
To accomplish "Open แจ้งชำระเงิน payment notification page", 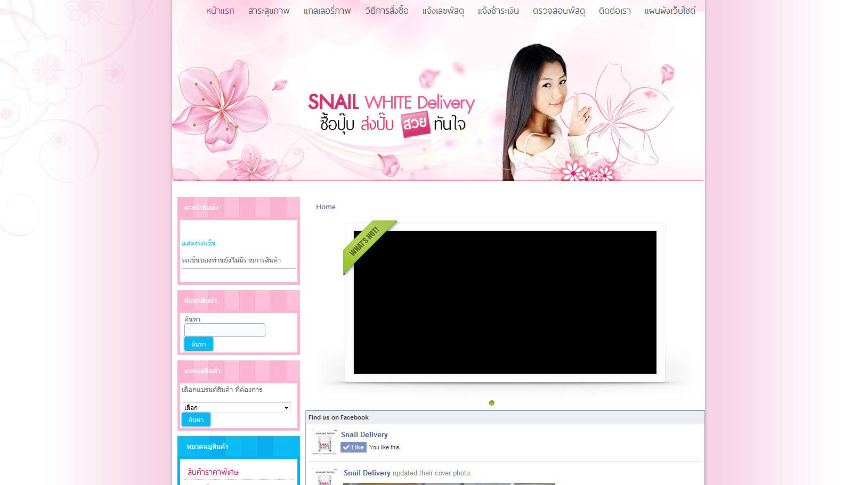I will (498, 11).
